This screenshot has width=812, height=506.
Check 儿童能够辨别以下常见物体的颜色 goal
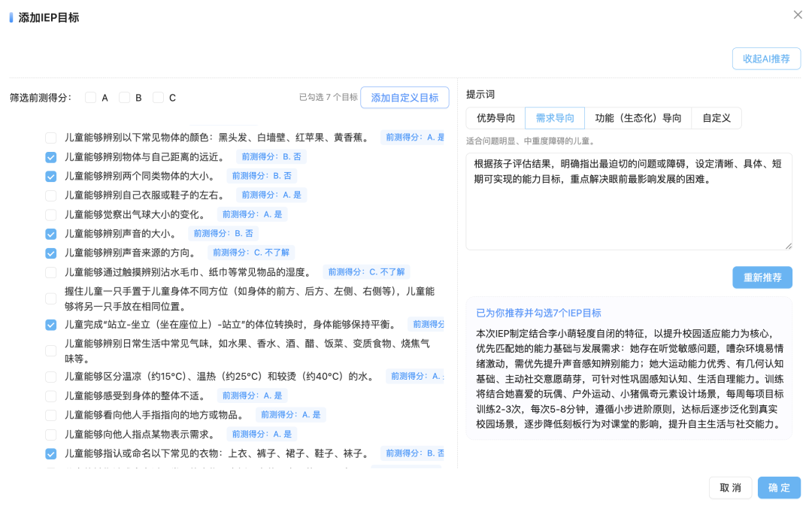tap(51, 138)
